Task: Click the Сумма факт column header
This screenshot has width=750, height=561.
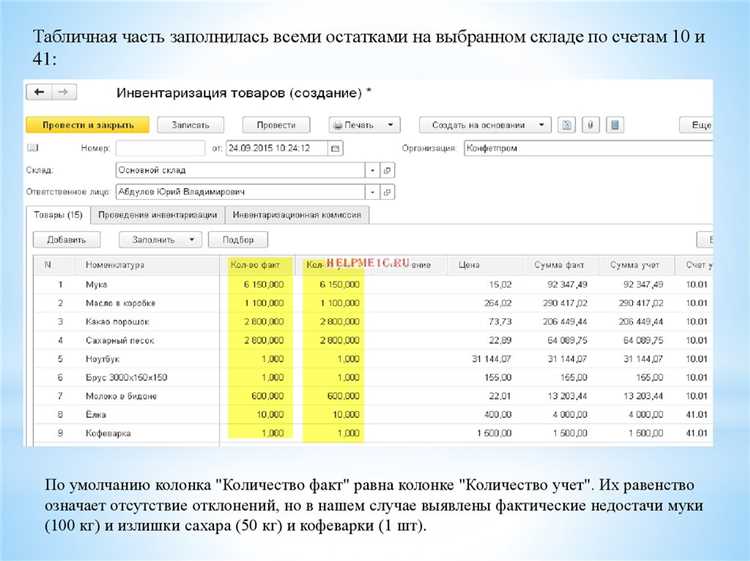Action: pyautogui.click(x=559, y=265)
